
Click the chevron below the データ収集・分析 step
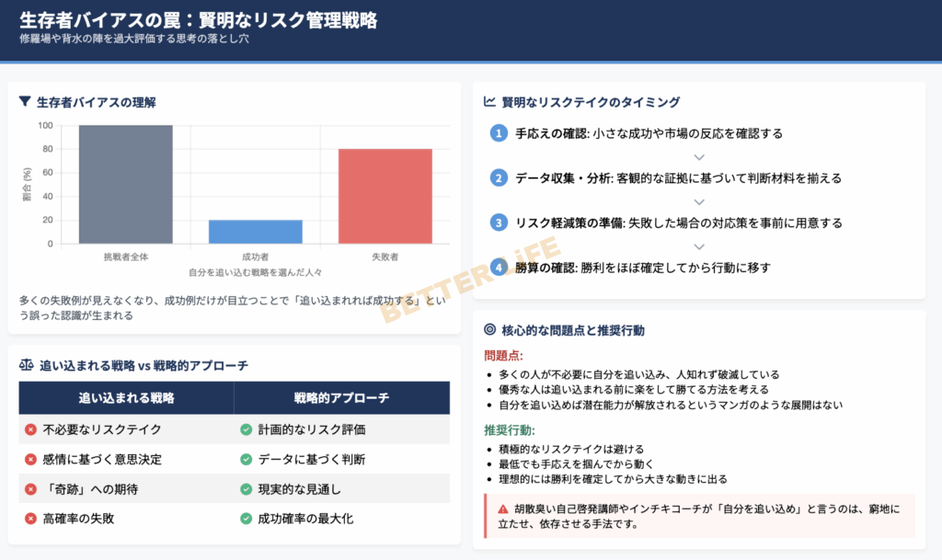click(699, 200)
